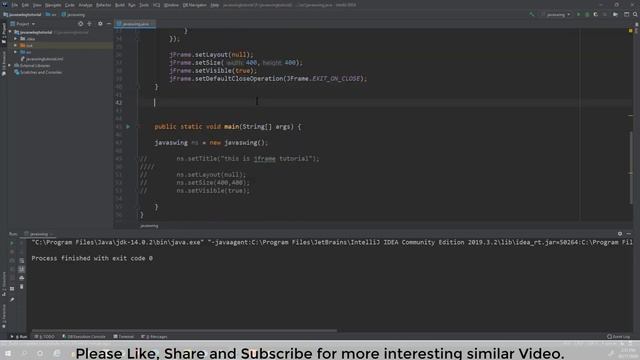Open the Run menu in menu bar
This screenshot has height=360, width=640.
point(132,5)
